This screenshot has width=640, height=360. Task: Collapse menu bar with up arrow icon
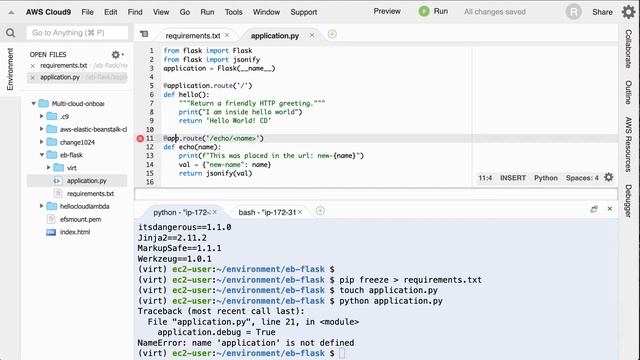pos(11,13)
